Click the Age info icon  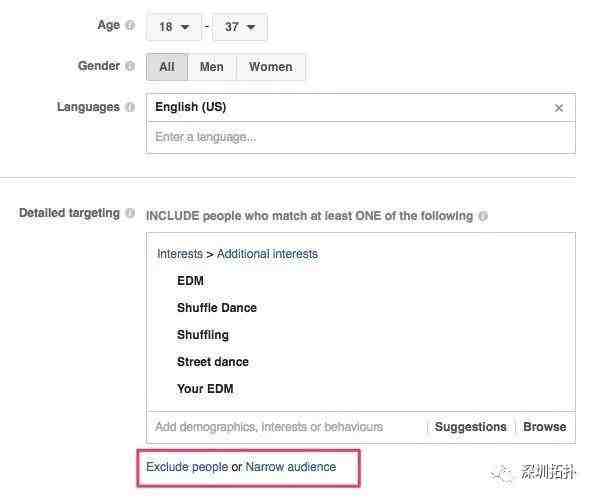point(130,25)
